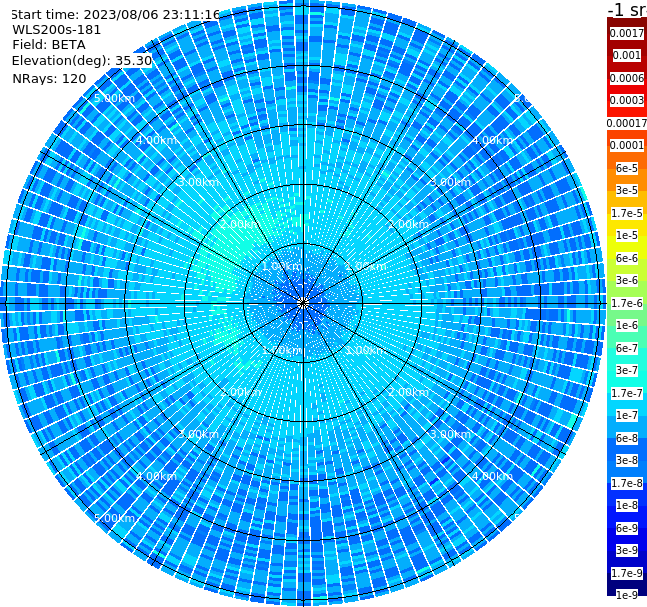Image resolution: width=647 pixels, height=607 pixels.
Task: Pick the yellow 1e-5 color bar segment
Action: [x=627, y=235]
